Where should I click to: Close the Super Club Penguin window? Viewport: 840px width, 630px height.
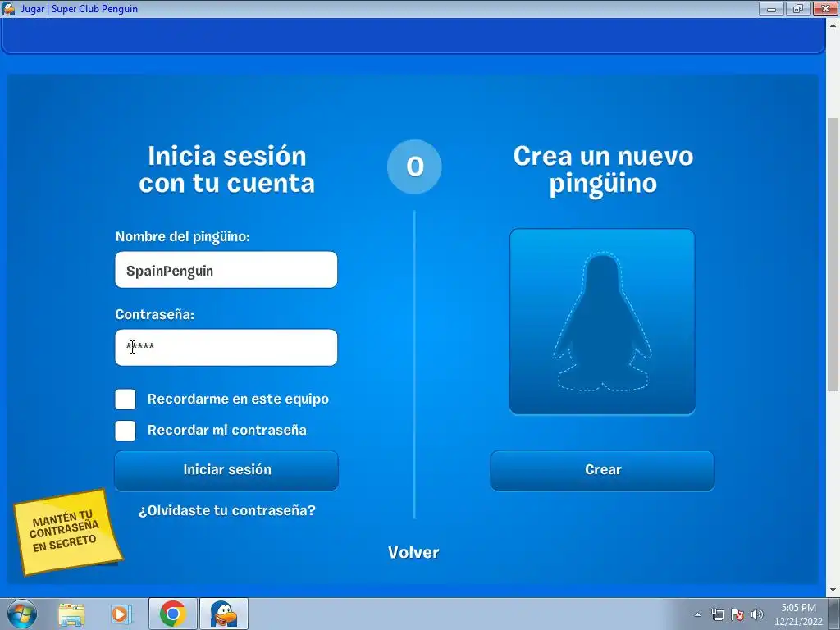click(825, 8)
